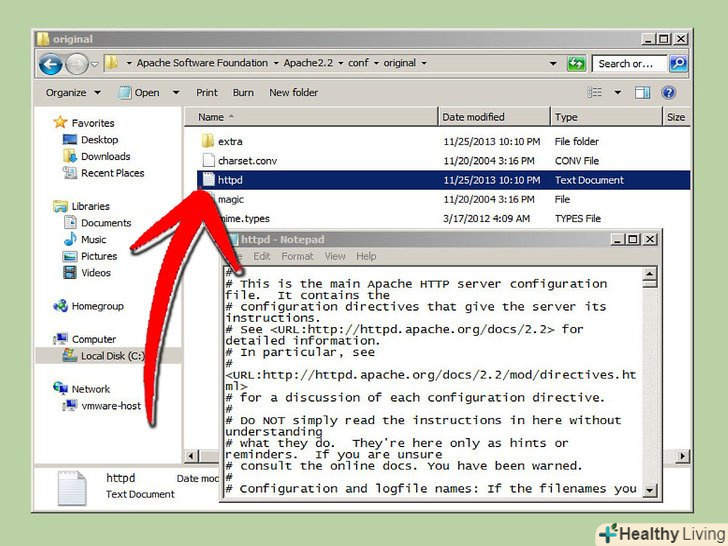
Task: Expand the Apache2.2 breadcrumb arrow
Action: 340,63
